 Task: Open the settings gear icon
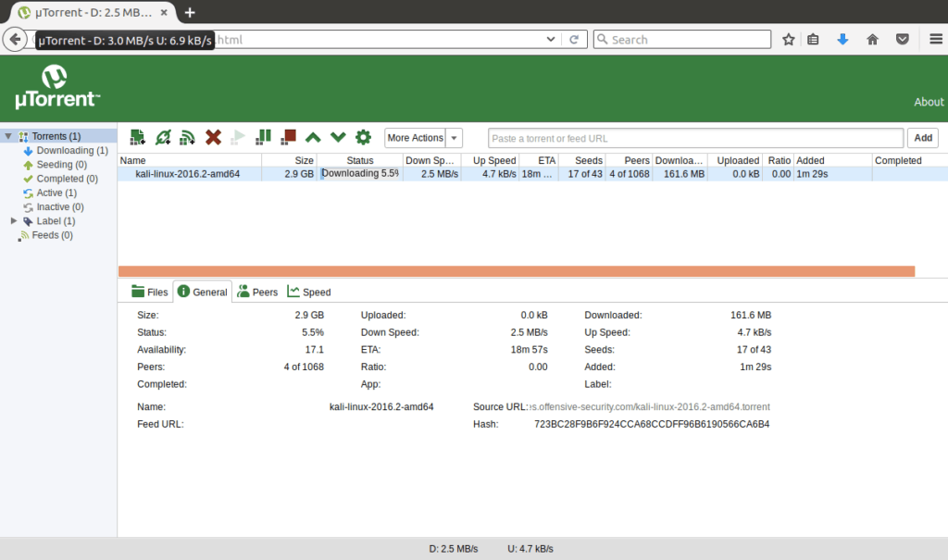(363, 137)
